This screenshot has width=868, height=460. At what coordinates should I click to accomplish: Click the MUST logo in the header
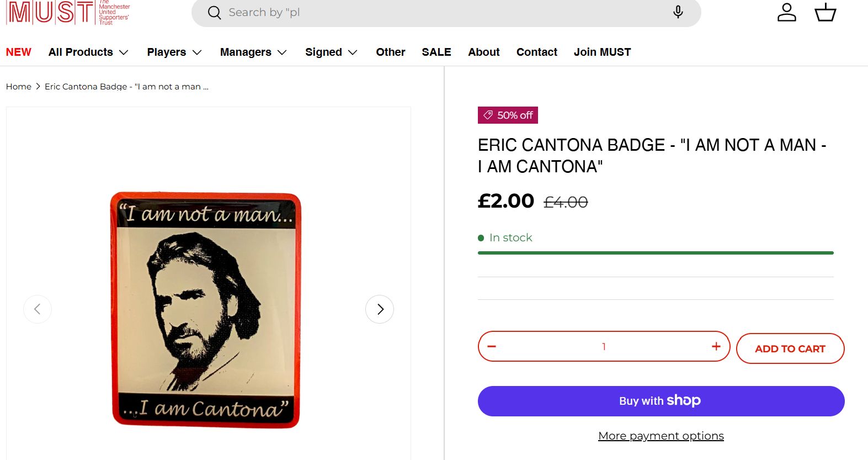[67, 12]
